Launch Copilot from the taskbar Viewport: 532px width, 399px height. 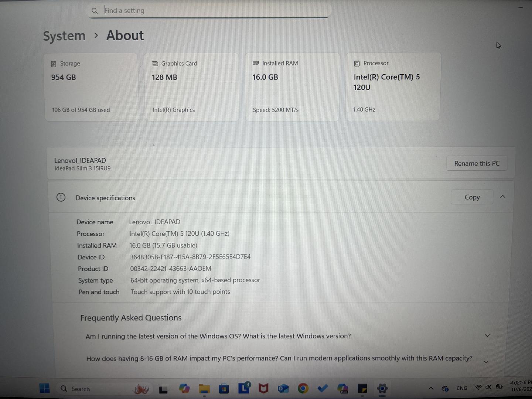[184, 389]
